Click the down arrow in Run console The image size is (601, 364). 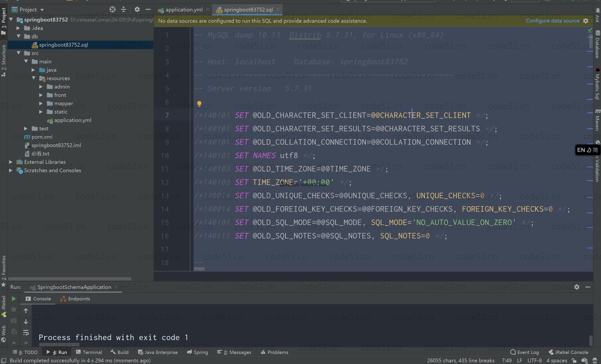point(26,322)
